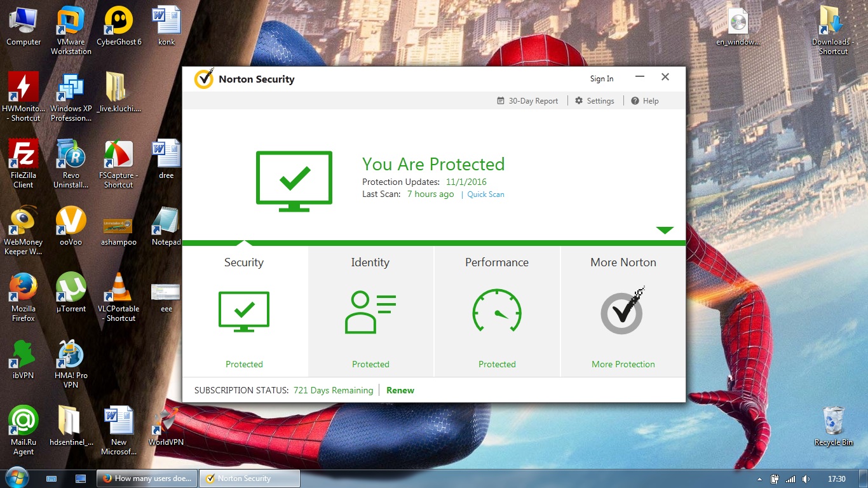Select the Mozilla Firefox desktop icon

click(24, 297)
